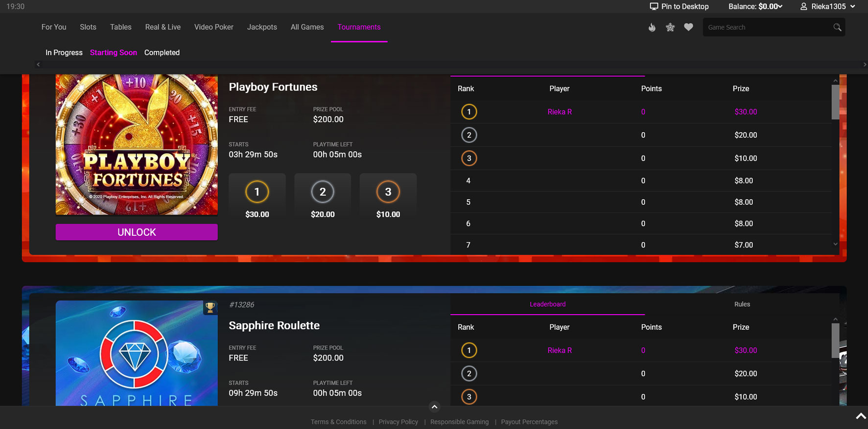Expand the footer with the up chevron
The height and width of the screenshot is (429, 868).
coord(434,407)
